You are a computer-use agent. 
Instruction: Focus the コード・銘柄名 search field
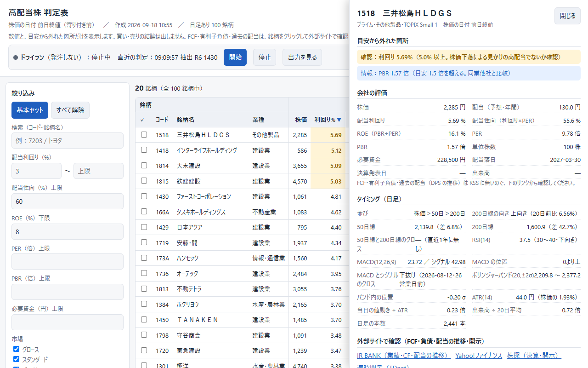pyautogui.click(x=68, y=141)
